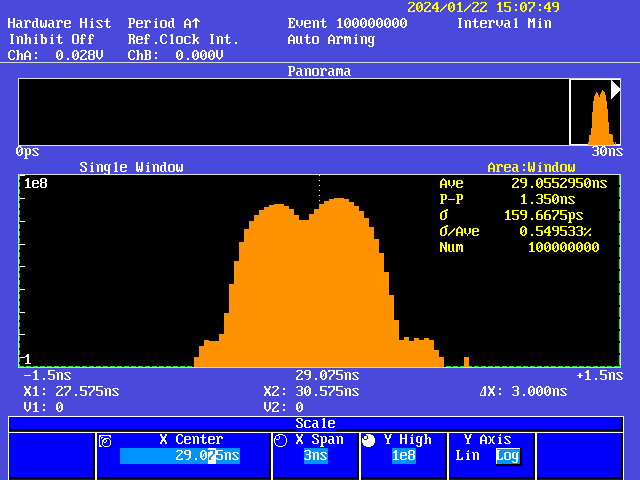The image size is (640, 480).
Task: Click the Inhibit Off status
Action: point(51,39)
